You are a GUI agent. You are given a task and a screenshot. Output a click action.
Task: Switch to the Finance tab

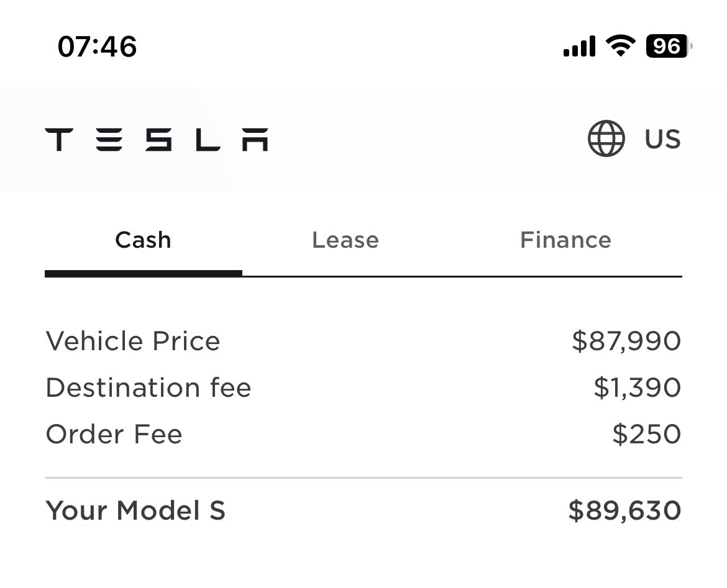[565, 240]
